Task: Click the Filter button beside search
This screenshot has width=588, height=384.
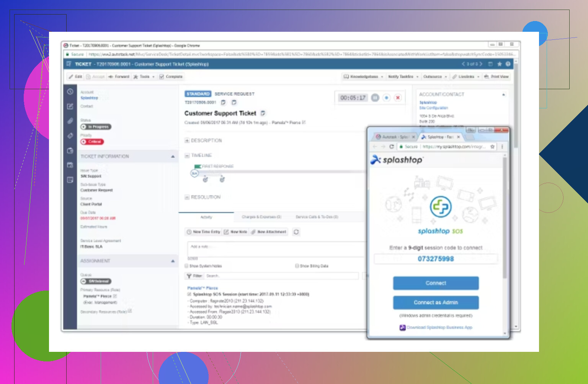Action: (194, 276)
